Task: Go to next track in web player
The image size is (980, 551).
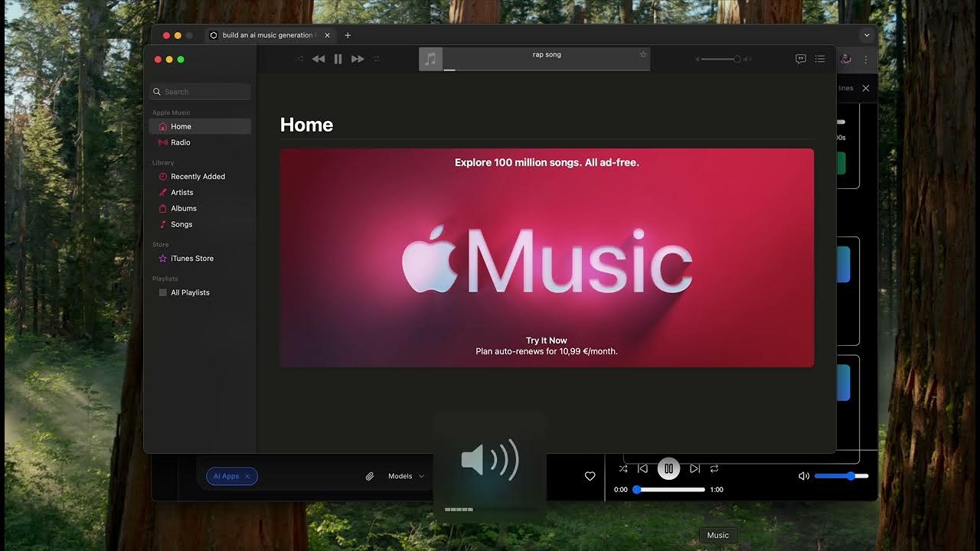Action: (x=694, y=468)
